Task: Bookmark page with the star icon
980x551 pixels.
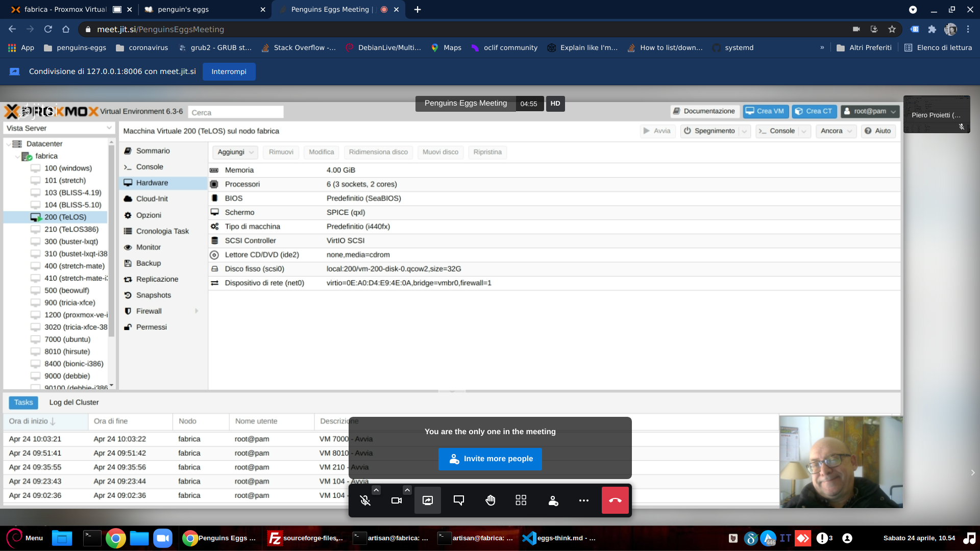Action: coord(892,30)
